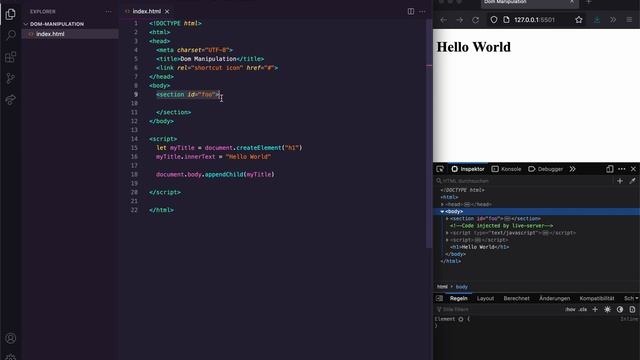640x360 pixels.
Task: Show more DevTools tools chevron
Action: [573, 169]
